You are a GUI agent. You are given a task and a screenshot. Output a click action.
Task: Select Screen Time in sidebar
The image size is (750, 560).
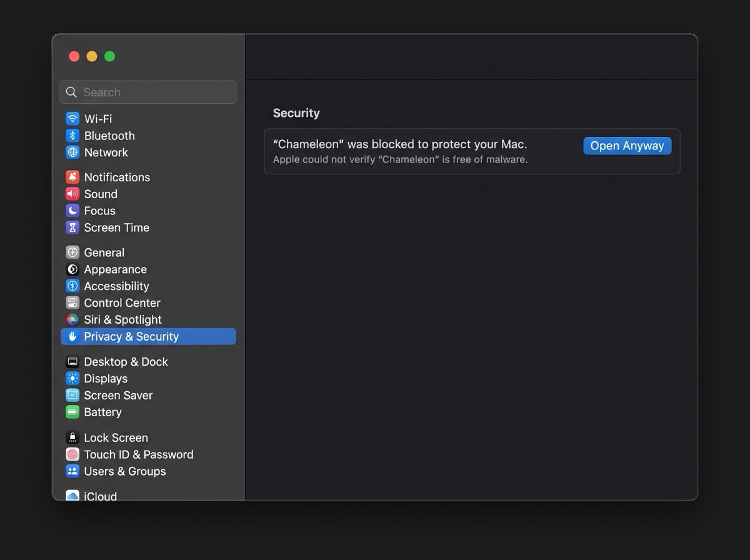[x=117, y=227]
